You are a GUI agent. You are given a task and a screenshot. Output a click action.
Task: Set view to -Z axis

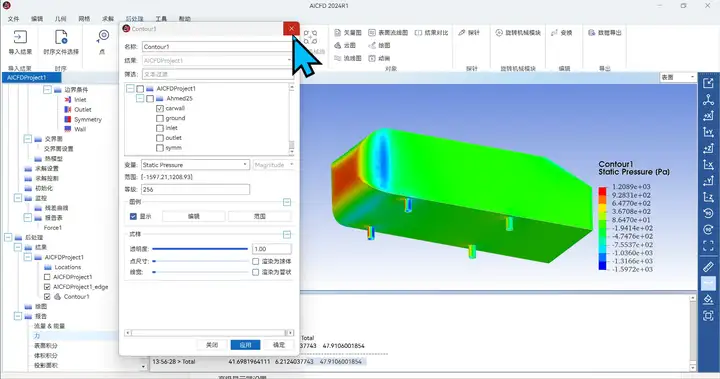click(x=708, y=197)
